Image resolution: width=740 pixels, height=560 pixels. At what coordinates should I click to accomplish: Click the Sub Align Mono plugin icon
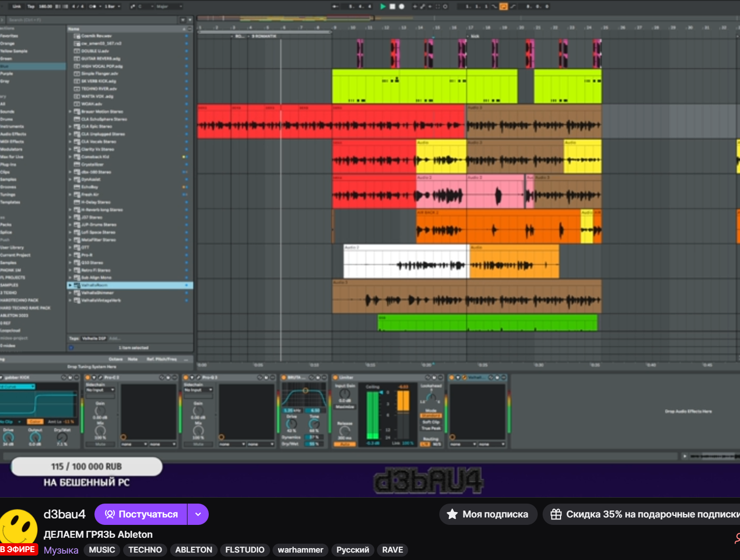(77, 278)
